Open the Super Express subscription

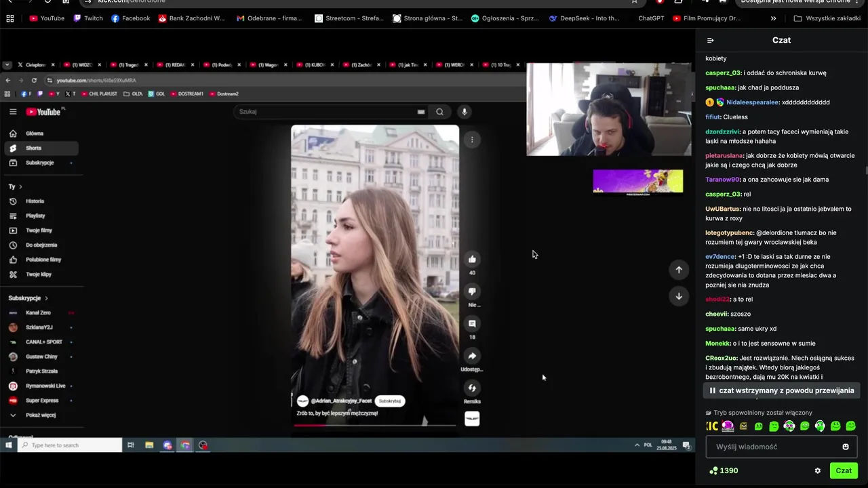(x=41, y=401)
